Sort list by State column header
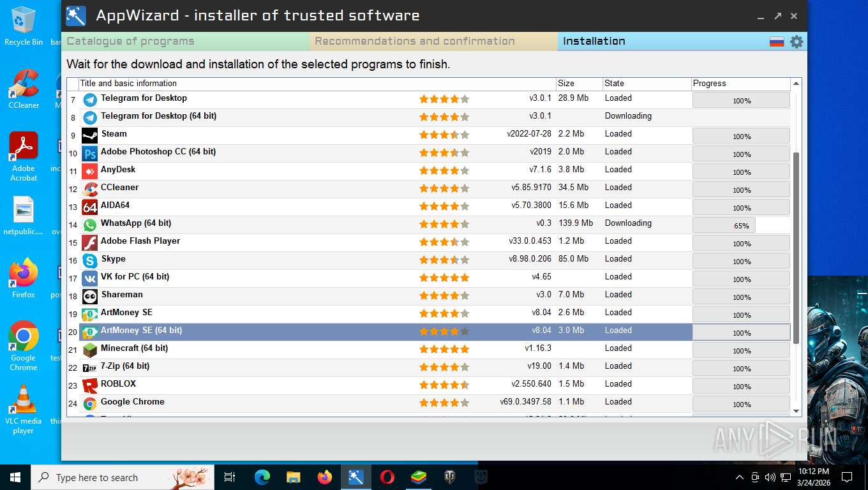 (x=647, y=84)
